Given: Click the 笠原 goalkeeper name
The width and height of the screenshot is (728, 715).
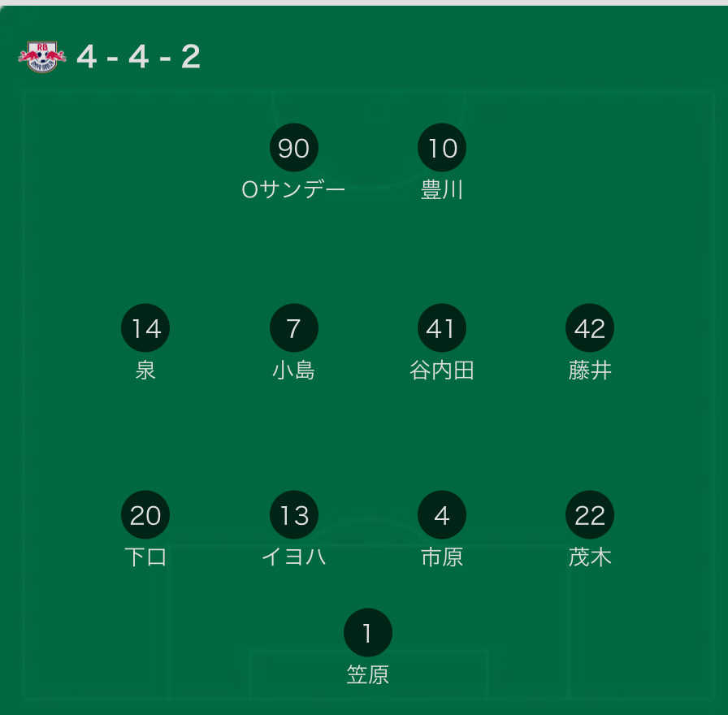Looking at the screenshot, I should [x=368, y=674].
